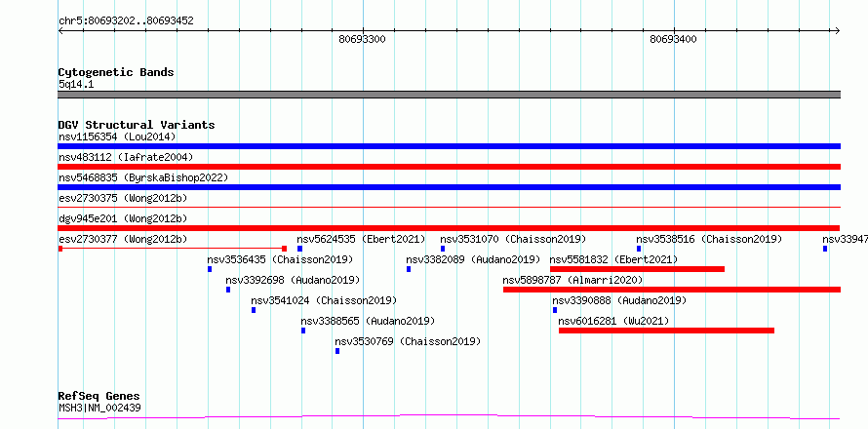Click blue marker for nsv3536435 (Chaisson2019)

click(x=210, y=269)
